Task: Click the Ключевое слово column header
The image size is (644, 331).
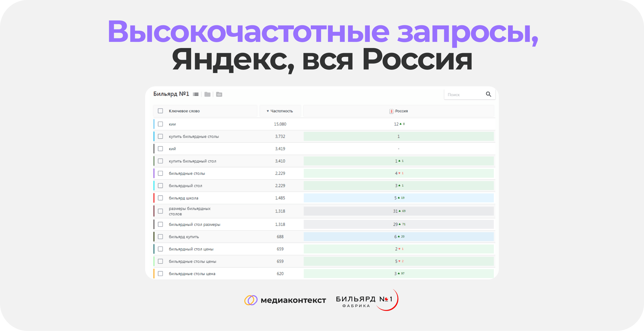Action: (x=205, y=111)
